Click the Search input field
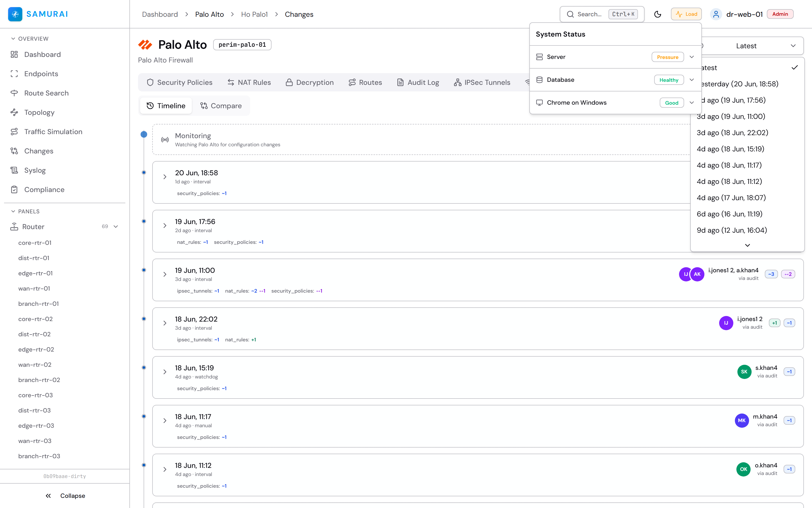Screen dimensions: 812x508 (x=602, y=14)
